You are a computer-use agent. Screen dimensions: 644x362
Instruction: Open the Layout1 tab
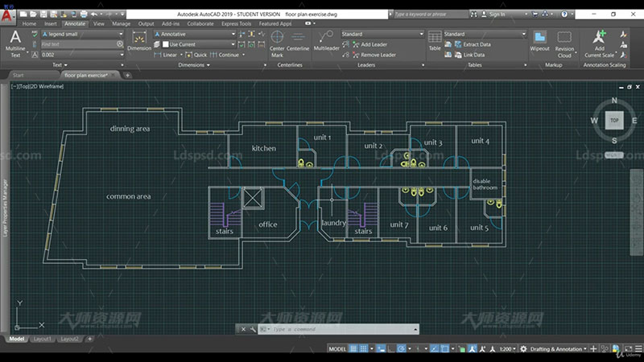[x=42, y=339]
